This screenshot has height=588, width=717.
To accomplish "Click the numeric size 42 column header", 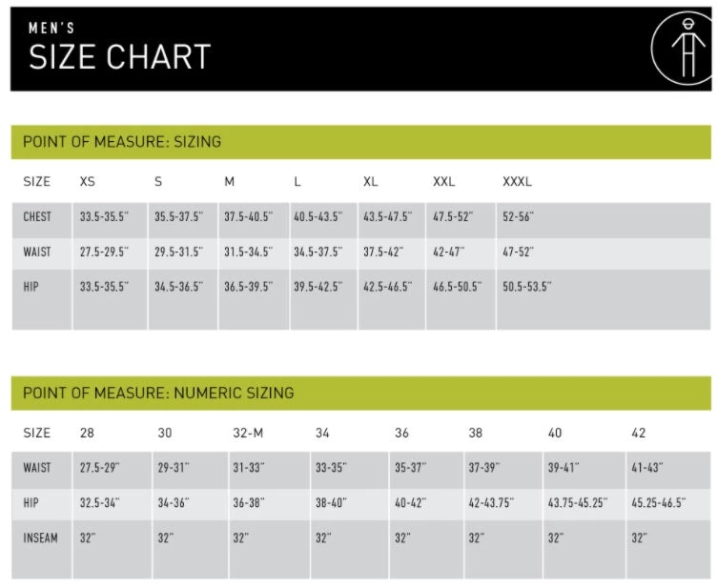I will [639, 433].
